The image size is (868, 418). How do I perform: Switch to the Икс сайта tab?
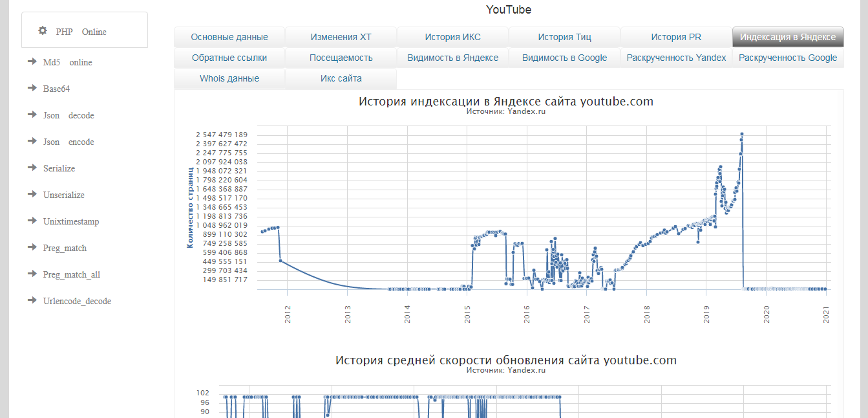341,78
